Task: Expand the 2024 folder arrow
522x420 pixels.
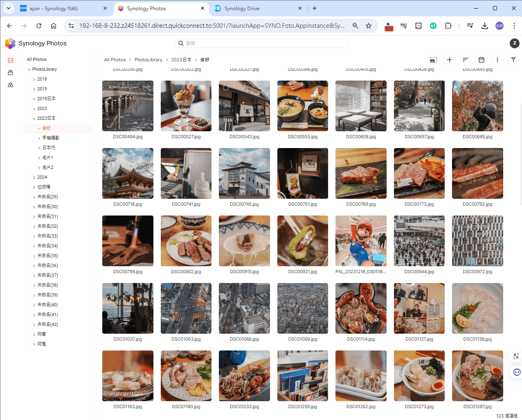Action: click(34, 177)
